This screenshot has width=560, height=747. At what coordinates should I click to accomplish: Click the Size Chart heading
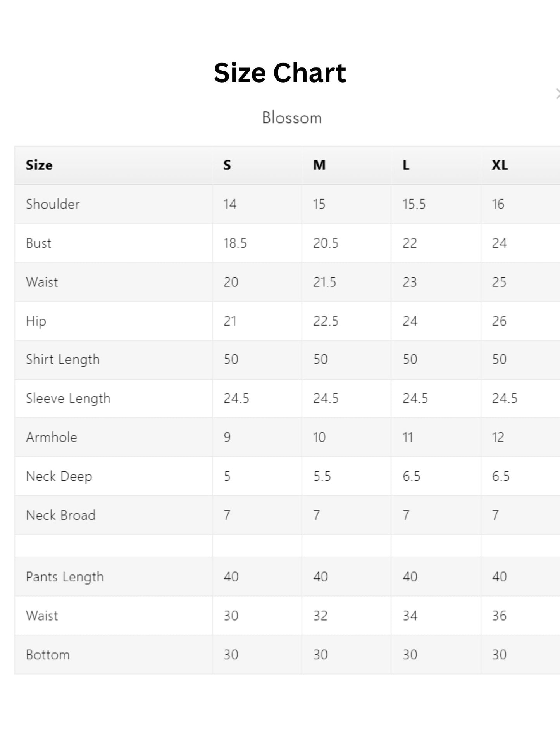pos(280,73)
